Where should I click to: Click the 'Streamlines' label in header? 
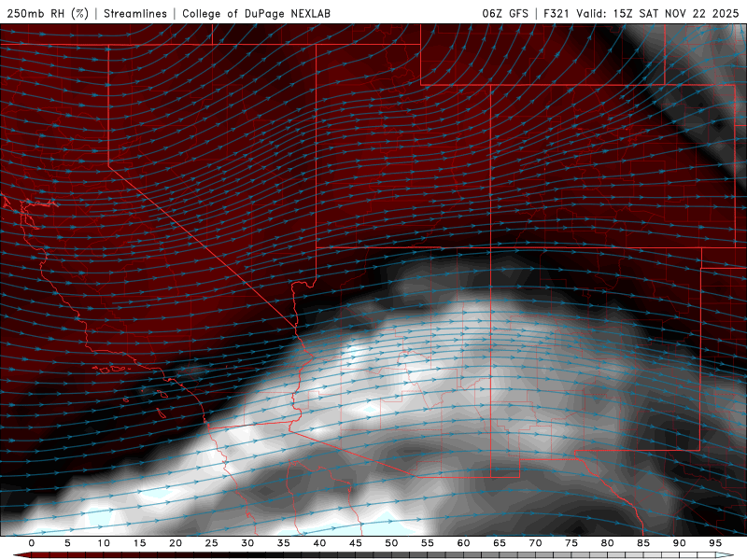click(135, 13)
